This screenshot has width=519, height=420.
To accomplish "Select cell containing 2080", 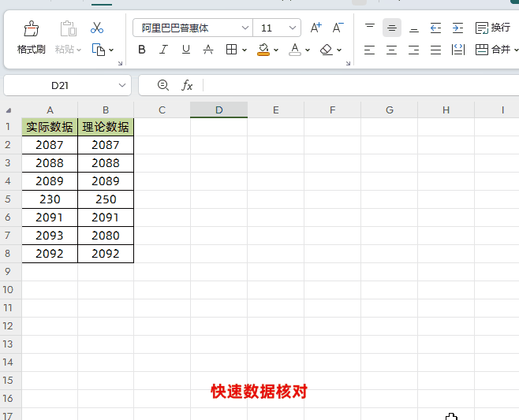I will (106, 236).
